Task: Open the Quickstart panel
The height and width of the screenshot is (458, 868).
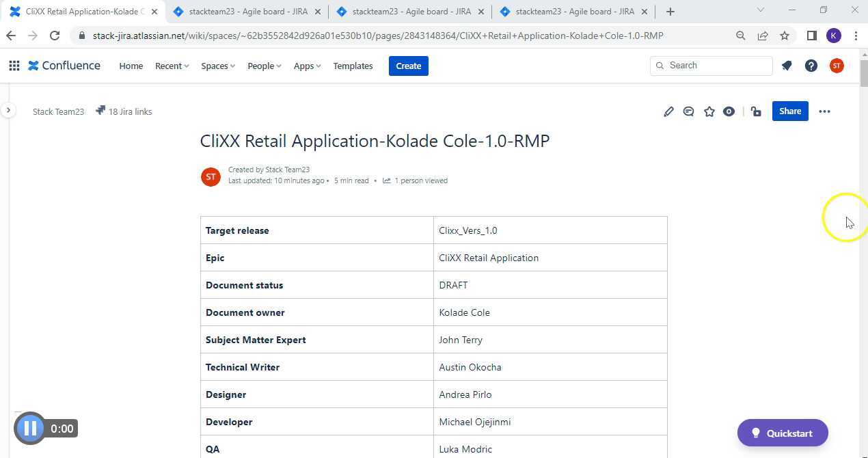Action: pos(782,433)
